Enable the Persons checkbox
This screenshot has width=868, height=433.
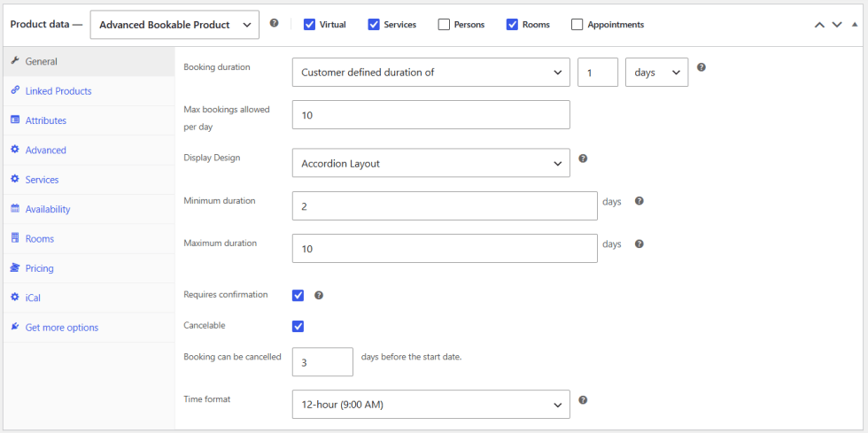[444, 25]
